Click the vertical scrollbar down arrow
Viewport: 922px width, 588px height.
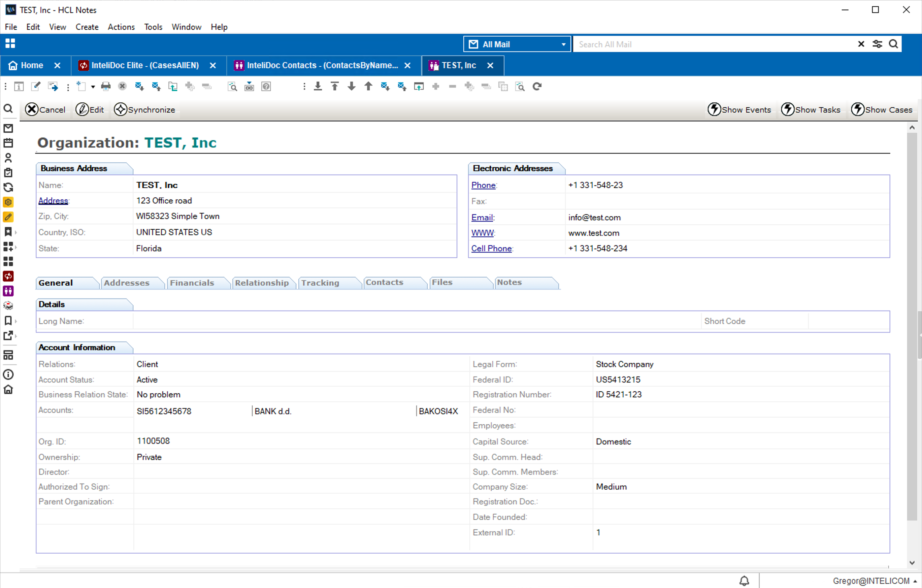[x=912, y=562]
